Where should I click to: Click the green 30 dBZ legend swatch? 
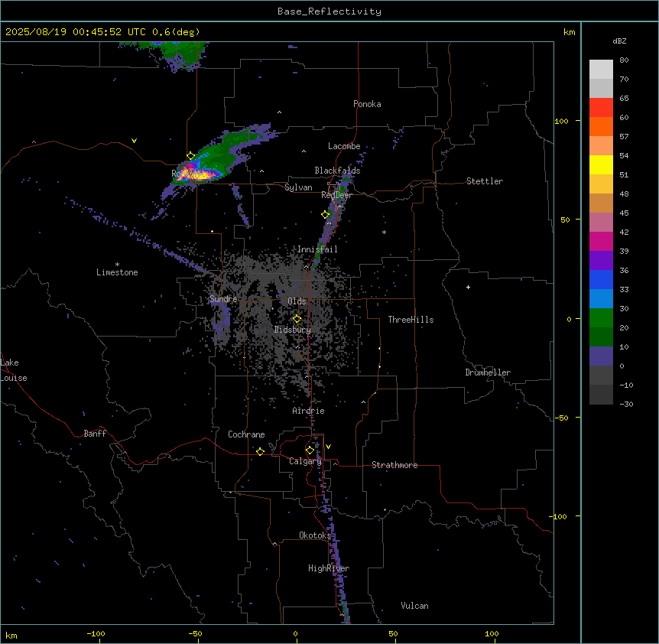(x=601, y=318)
